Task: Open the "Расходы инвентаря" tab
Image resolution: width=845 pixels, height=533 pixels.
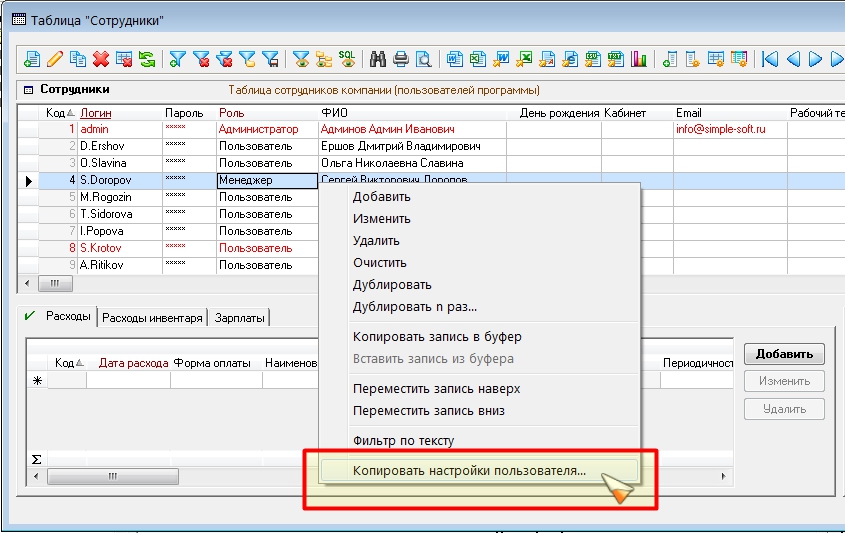Action: pos(153,318)
